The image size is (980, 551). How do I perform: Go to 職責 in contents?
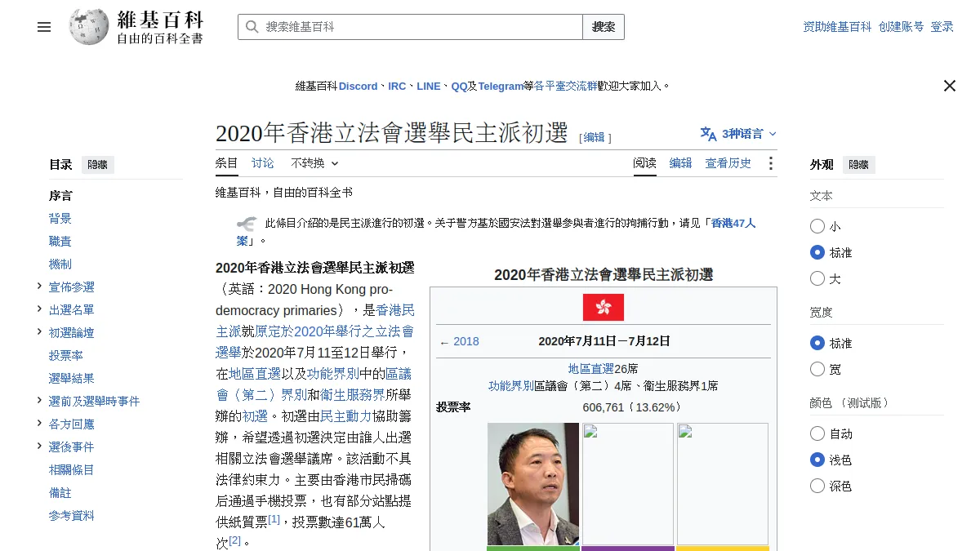click(60, 242)
